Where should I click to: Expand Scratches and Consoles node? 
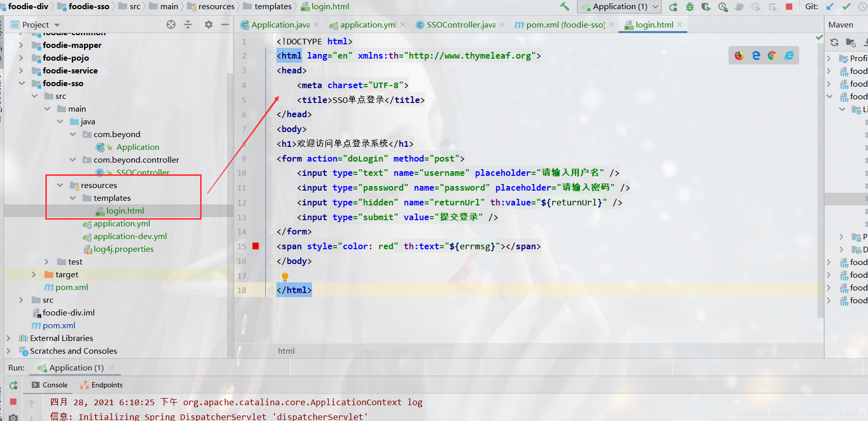8,351
